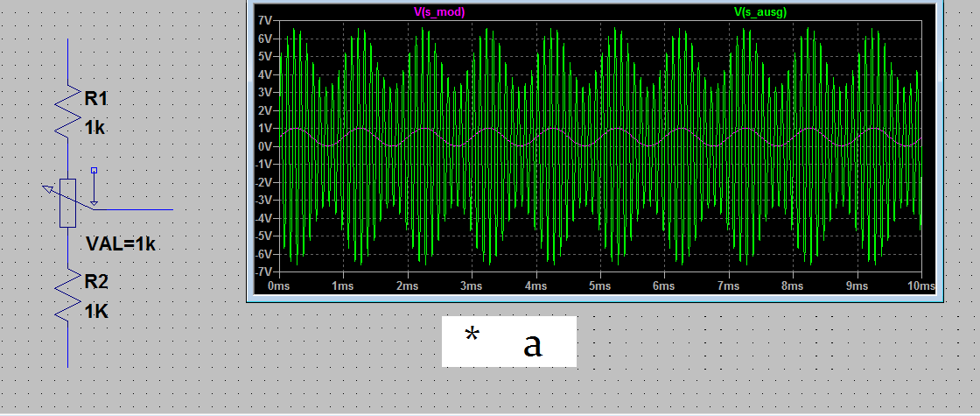Select the R2 resistor symbol

67,296
